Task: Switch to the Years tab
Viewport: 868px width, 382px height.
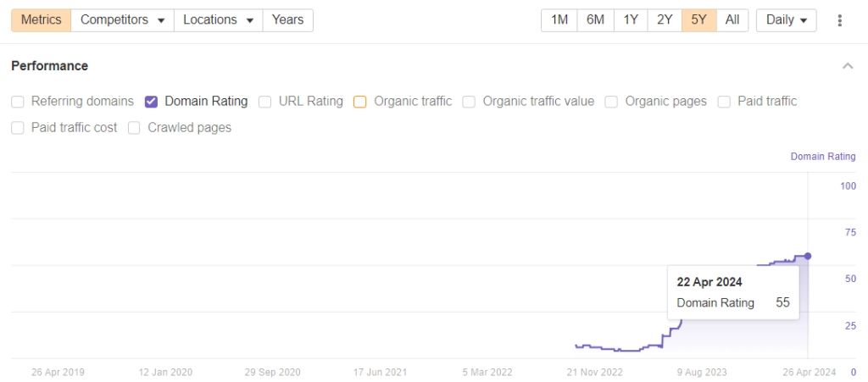Action: [287, 20]
